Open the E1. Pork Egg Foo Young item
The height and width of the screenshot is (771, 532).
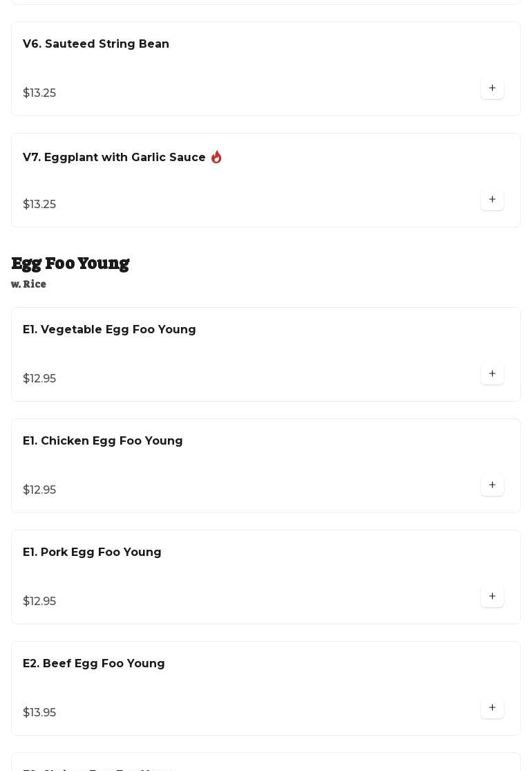(92, 552)
